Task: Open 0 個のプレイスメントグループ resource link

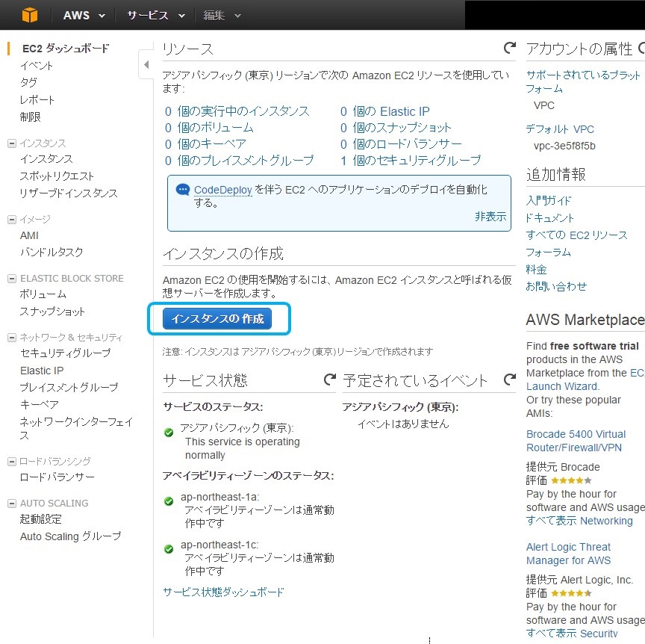Action: [x=239, y=160]
